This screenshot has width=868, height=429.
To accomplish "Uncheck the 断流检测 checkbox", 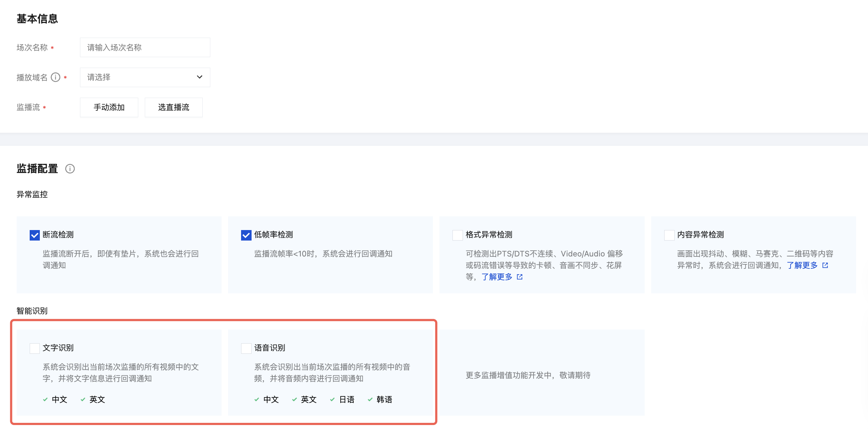I will click(x=34, y=235).
